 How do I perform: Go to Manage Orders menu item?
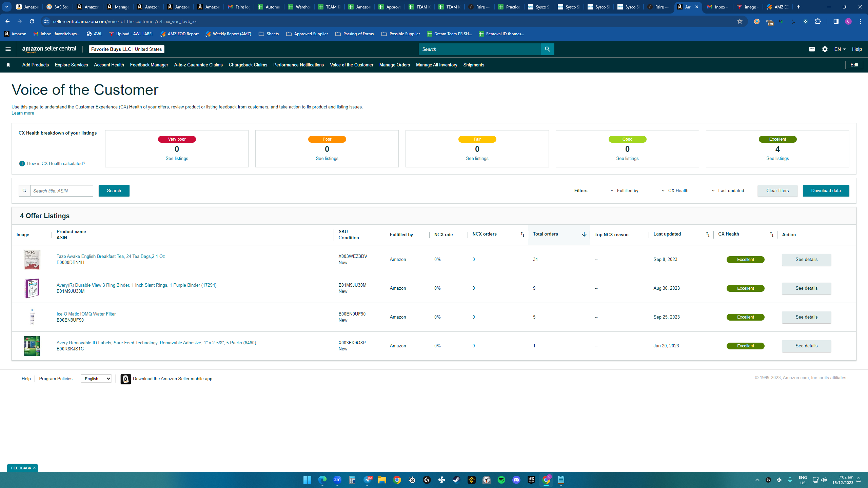(395, 65)
